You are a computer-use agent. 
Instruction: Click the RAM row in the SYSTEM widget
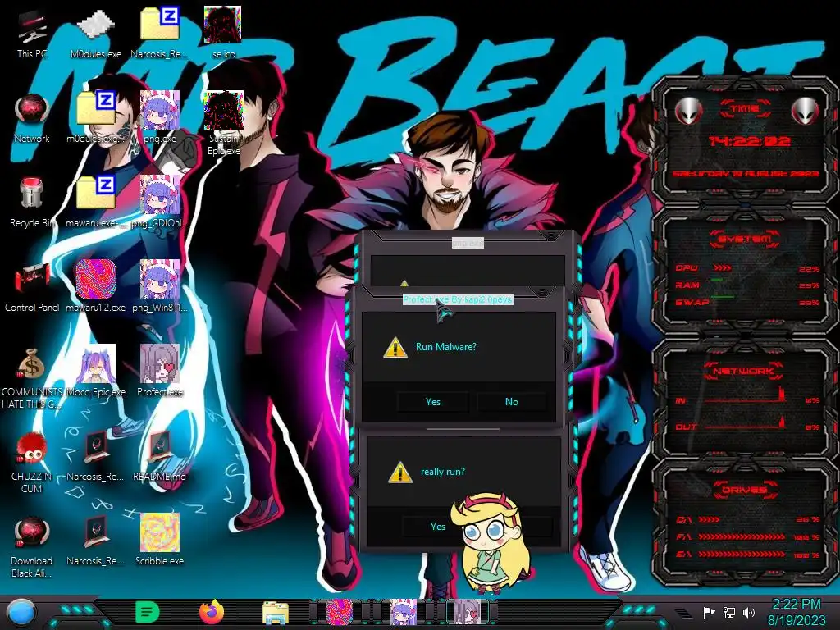tap(746, 285)
